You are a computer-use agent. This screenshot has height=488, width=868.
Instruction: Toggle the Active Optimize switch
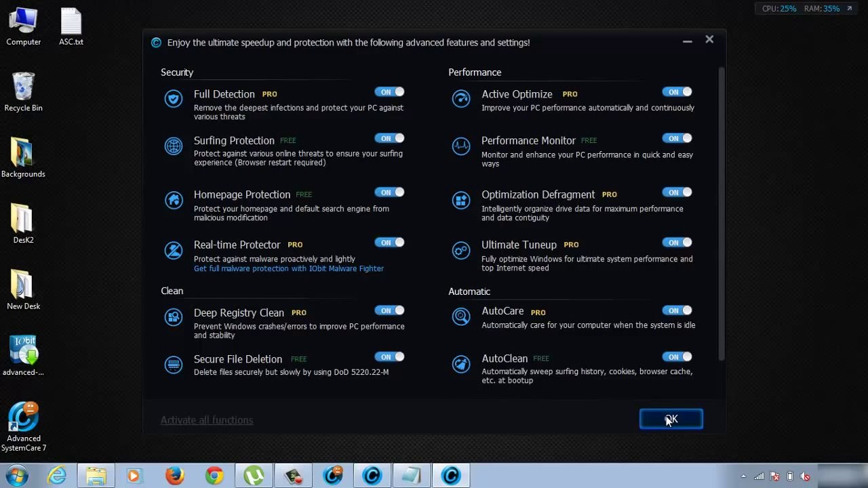coord(677,92)
